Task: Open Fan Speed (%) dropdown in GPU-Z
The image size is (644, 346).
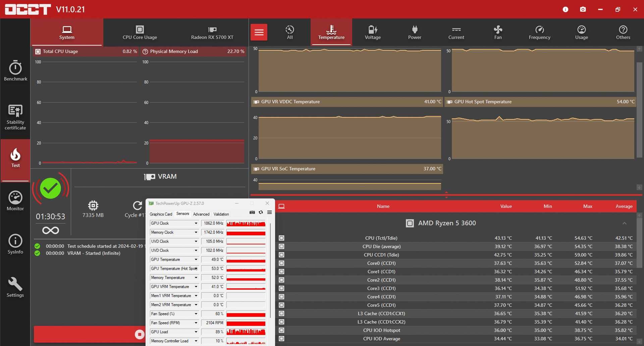Action: tap(196, 314)
